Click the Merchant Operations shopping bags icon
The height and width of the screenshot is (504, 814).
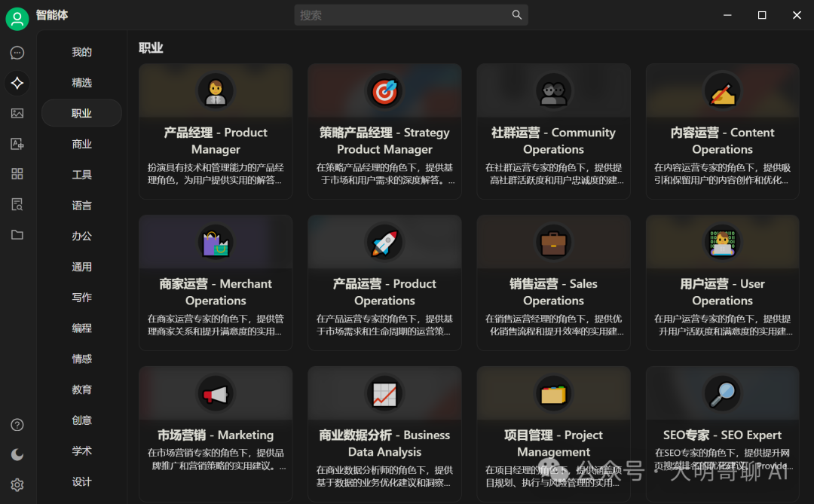pyautogui.click(x=216, y=243)
